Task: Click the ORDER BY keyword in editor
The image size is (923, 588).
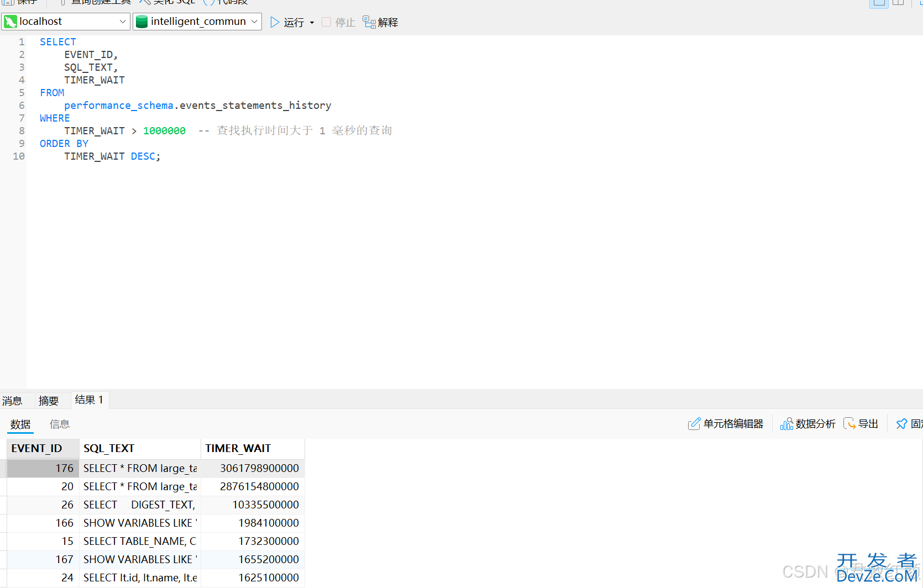Action: tap(64, 144)
